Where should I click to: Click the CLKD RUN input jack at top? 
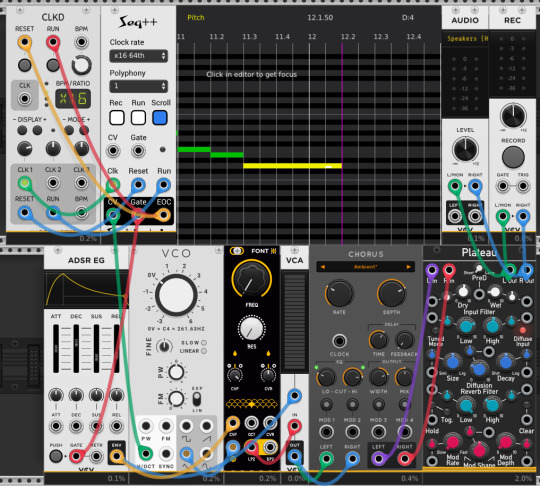pos(53,42)
